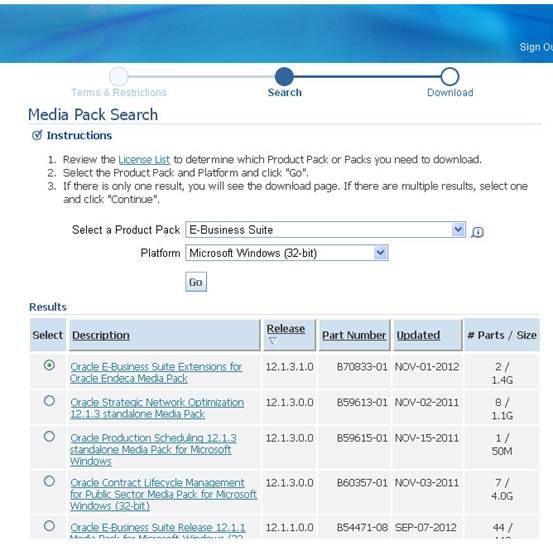The image size is (553, 551).
Task: Open the Platform dropdown list
Action: (286, 253)
